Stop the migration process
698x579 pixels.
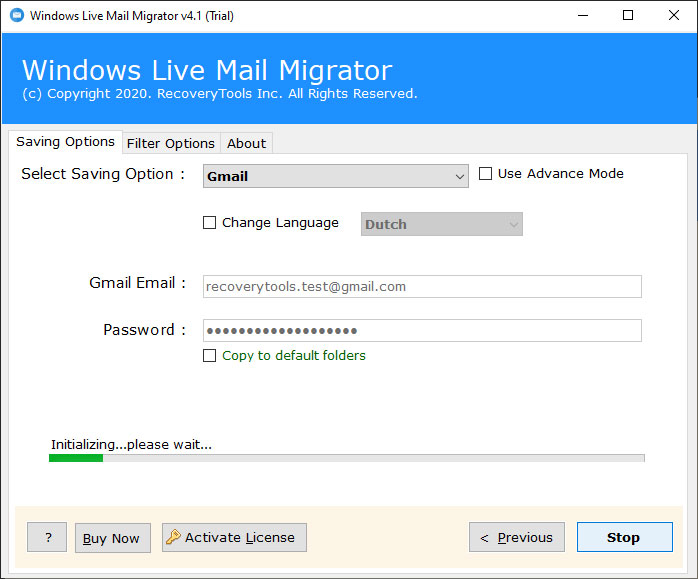point(625,537)
